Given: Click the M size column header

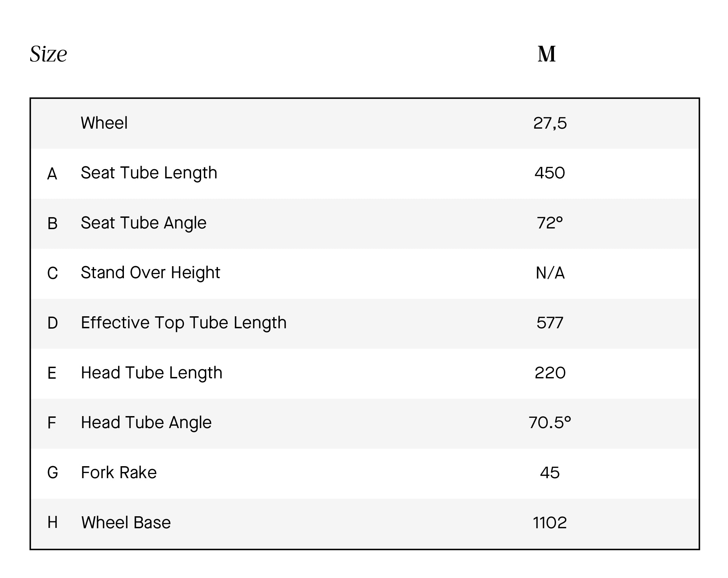Looking at the screenshot, I should [547, 54].
